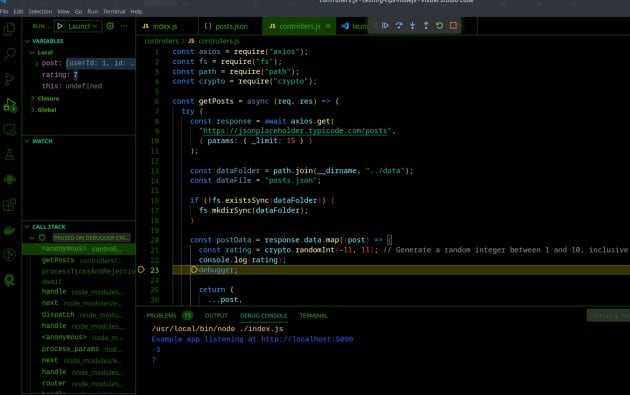Click the debug Step Into button

(x=412, y=26)
